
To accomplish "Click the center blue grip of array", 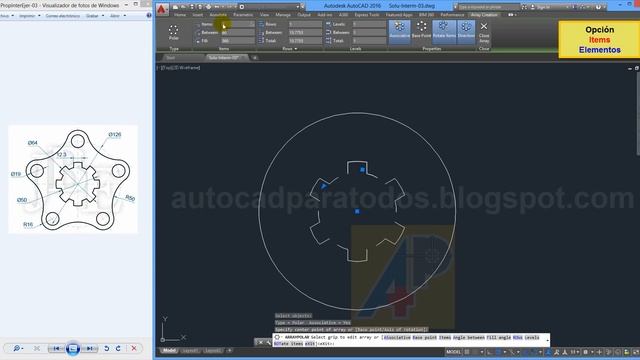I will (x=357, y=211).
